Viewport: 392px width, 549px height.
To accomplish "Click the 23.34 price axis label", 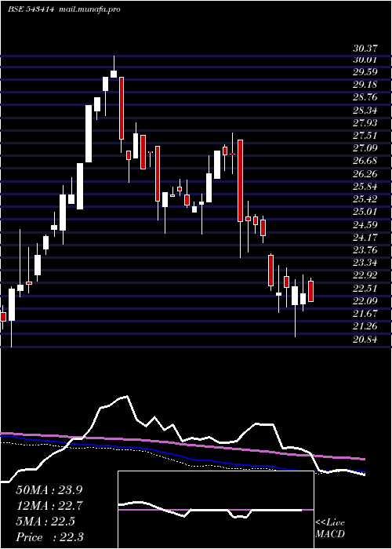I will pos(365,262).
